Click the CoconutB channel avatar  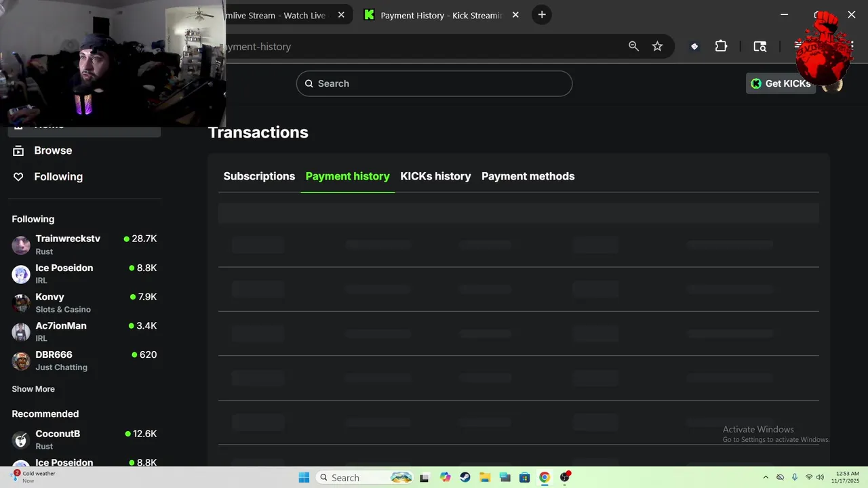click(x=21, y=441)
